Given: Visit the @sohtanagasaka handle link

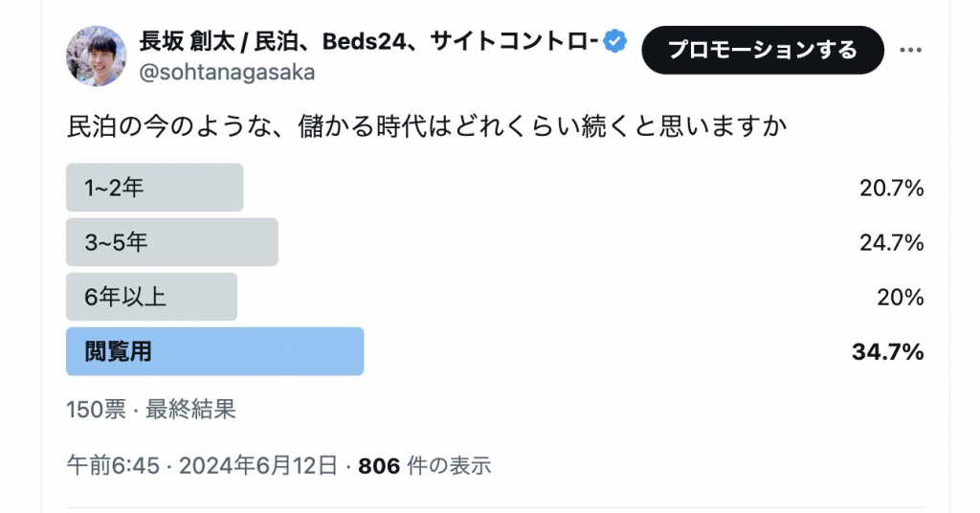Looking at the screenshot, I should tap(228, 73).
